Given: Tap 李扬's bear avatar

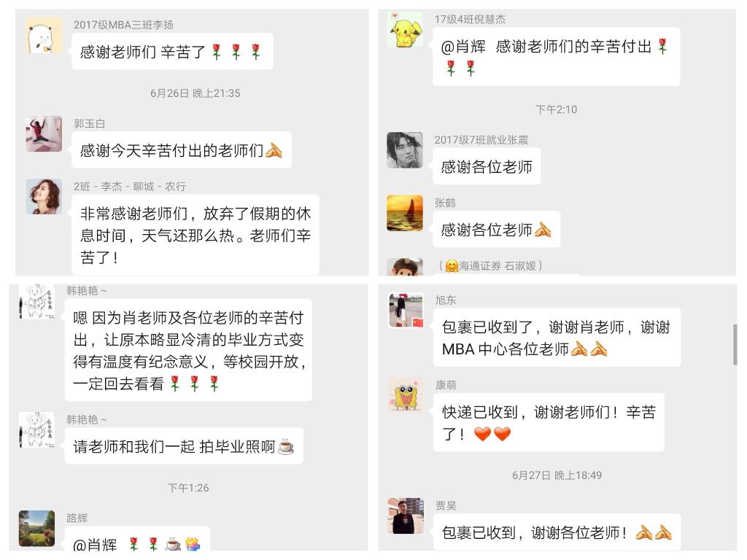Looking at the screenshot, I should 44,36.
